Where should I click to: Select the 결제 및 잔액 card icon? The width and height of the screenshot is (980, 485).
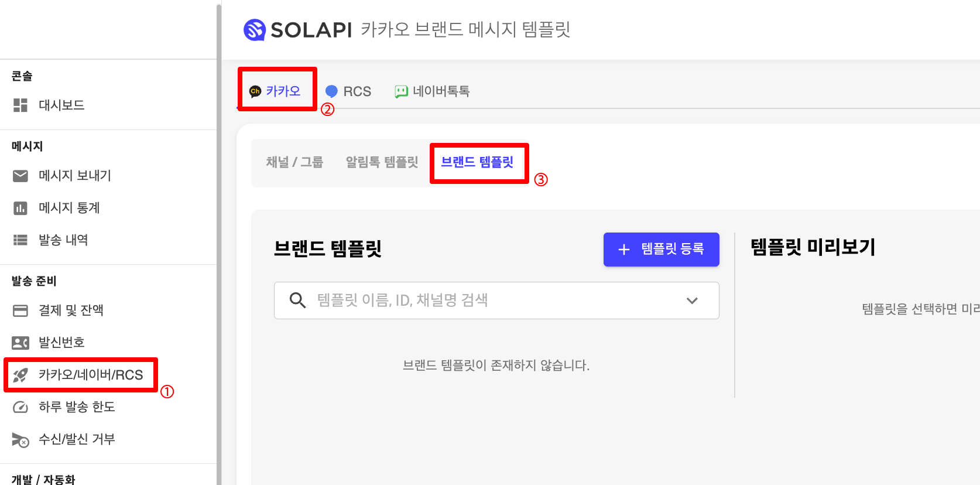(20, 310)
